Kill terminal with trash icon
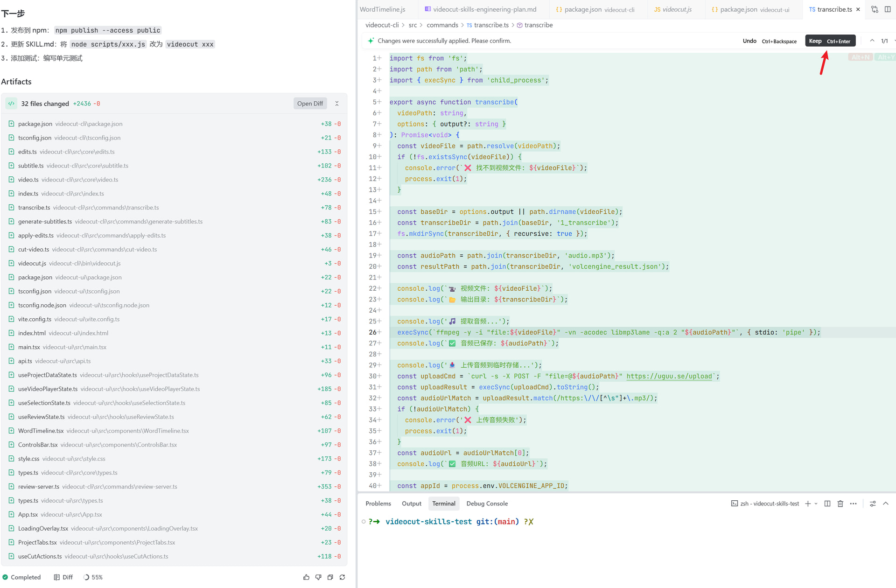The image size is (896, 588). tap(840, 504)
